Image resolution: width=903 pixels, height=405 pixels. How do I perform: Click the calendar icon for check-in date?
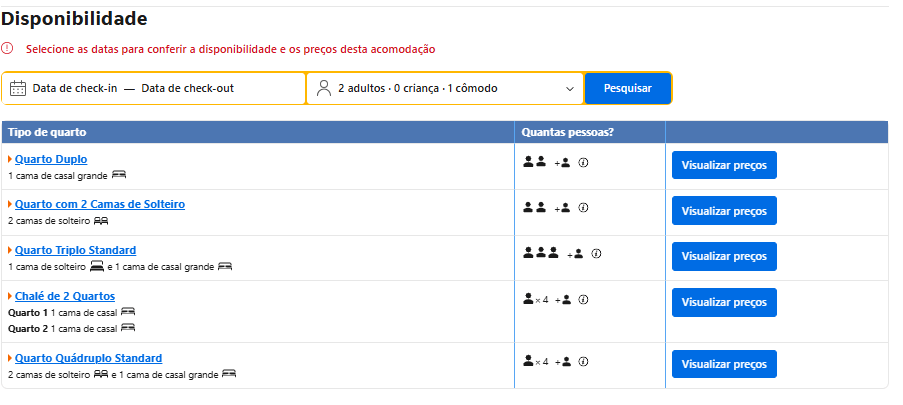(18, 88)
